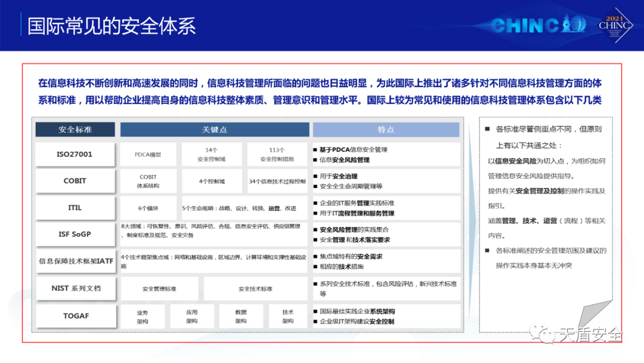Click the 2021 CHINC diamond emblem
This screenshot has height=363, width=644.
click(x=615, y=25)
